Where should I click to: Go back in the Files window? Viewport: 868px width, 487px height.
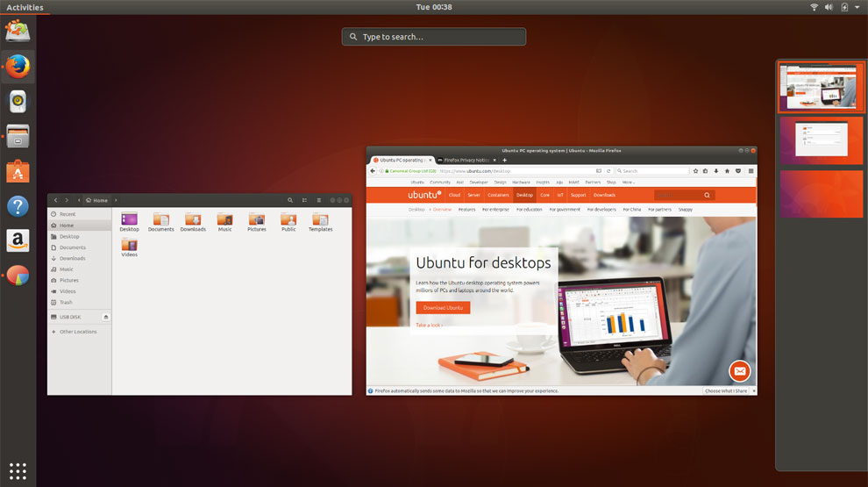55,200
